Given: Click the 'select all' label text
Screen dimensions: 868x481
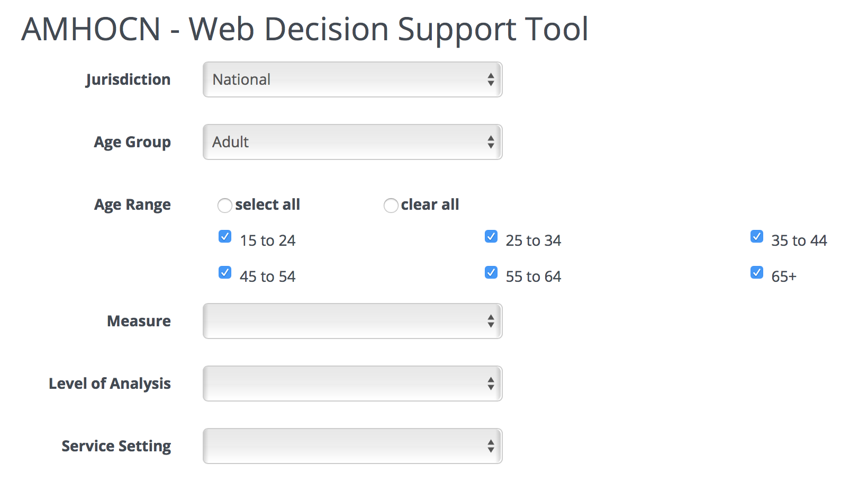Looking at the screenshot, I should 267,204.
